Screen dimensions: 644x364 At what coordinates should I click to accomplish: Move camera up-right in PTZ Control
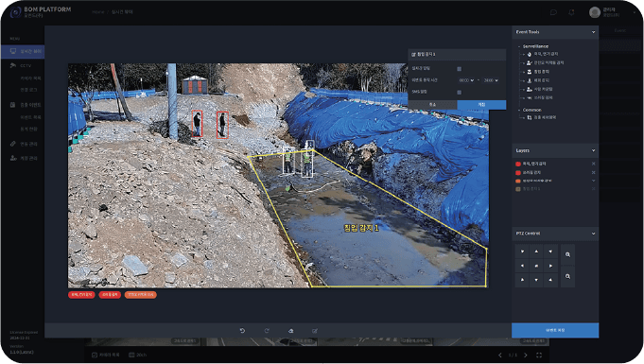click(x=550, y=251)
